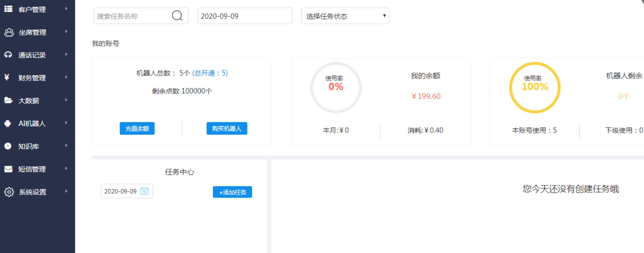Image resolution: width=644 pixels, height=253 pixels.
Task: Click the 通话记录 headset icon
Action: point(8,55)
